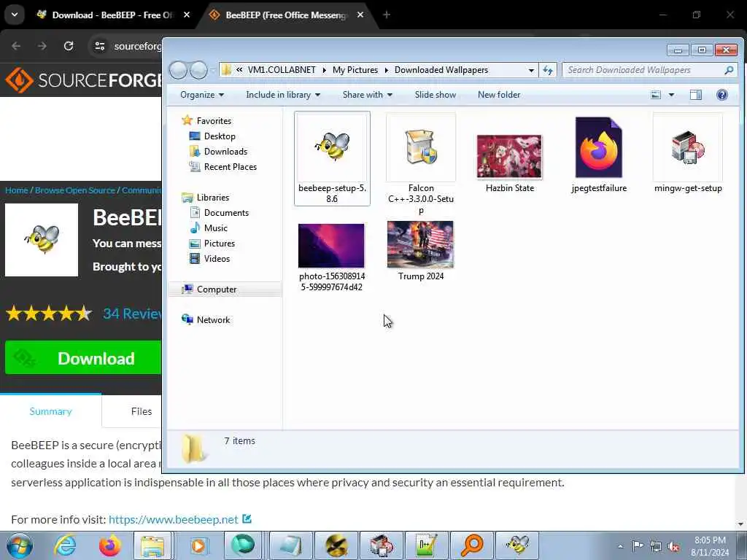Image resolution: width=747 pixels, height=560 pixels.
Task: Select the beebeep-setup-5.8.6 file icon
Action: click(x=332, y=147)
